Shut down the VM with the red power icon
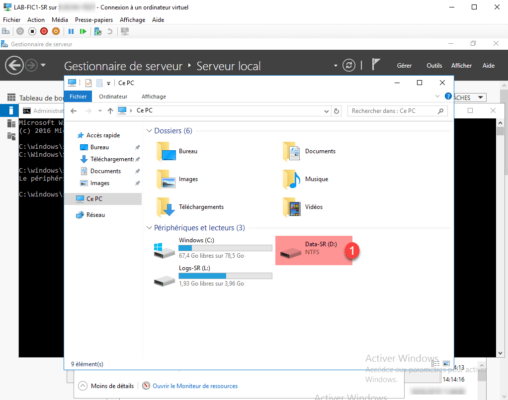 pyautogui.click(x=44, y=31)
